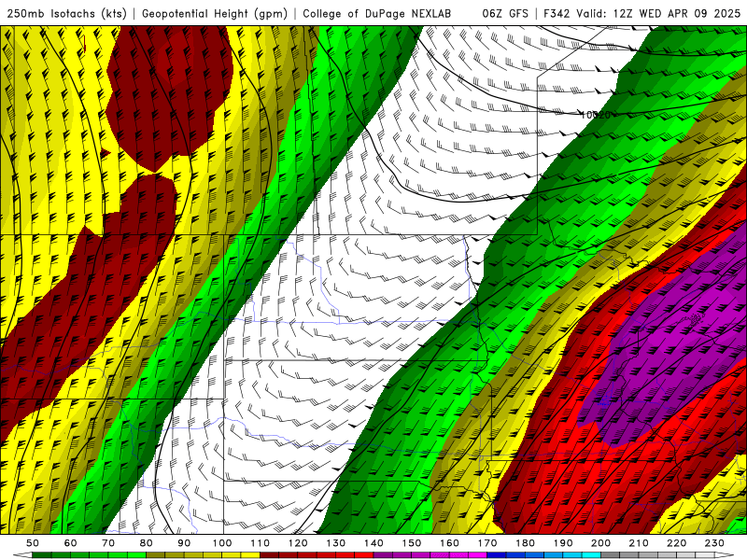Click the '230' value on the color scale
This screenshot has height=560, width=747.
point(714,543)
